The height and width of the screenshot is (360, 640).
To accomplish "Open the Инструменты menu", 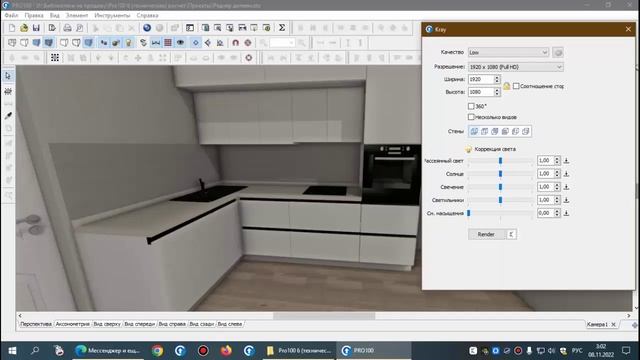I will click(112, 16).
